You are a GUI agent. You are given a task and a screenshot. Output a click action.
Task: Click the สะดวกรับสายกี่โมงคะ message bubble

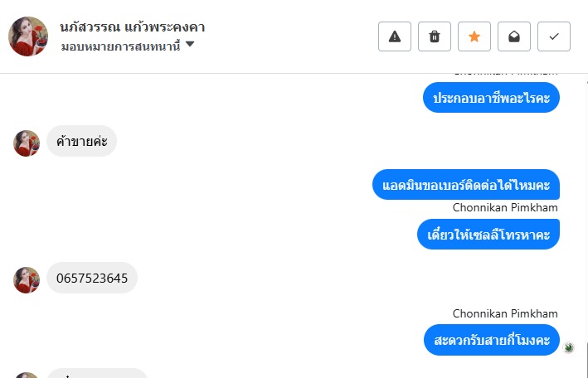(492, 341)
